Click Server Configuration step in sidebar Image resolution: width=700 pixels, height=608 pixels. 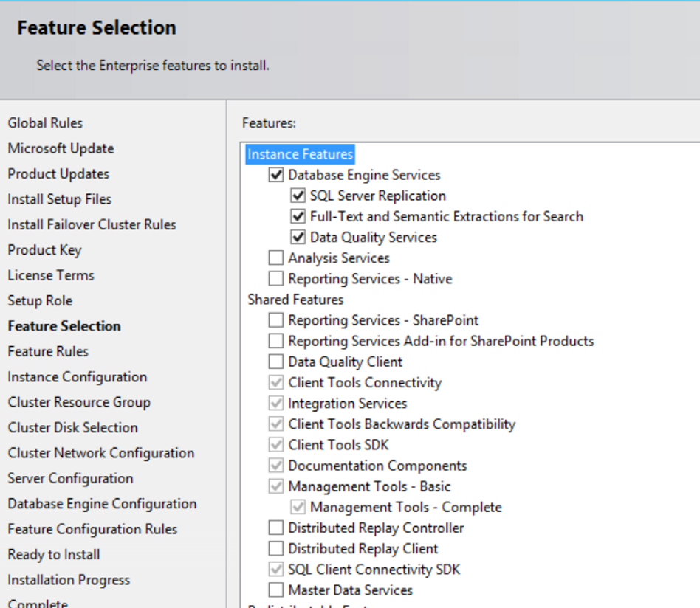(x=70, y=479)
